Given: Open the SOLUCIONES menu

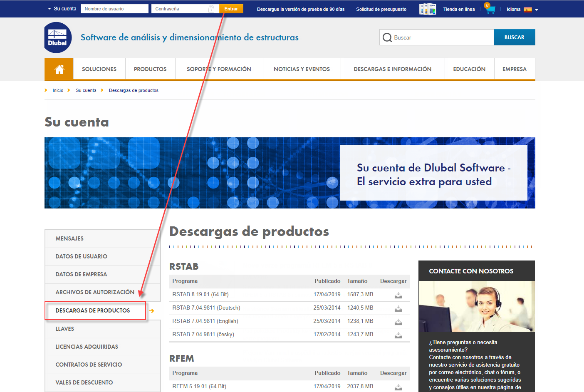Looking at the screenshot, I should tap(99, 69).
